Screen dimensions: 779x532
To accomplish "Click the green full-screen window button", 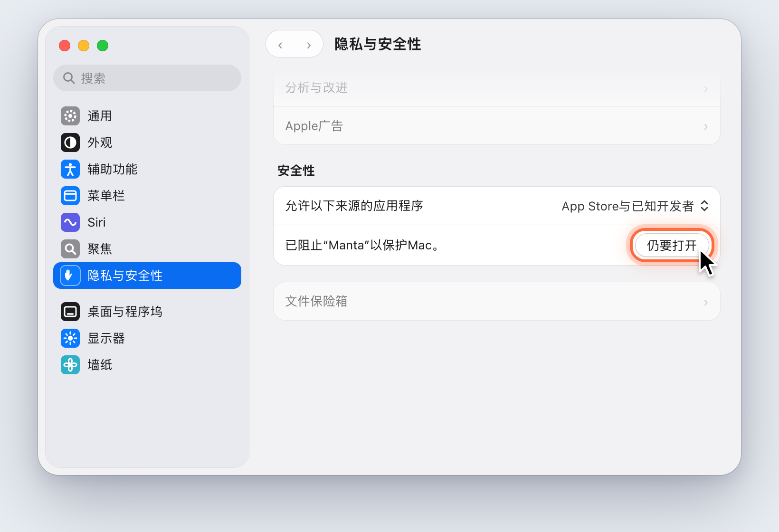I will pos(103,46).
